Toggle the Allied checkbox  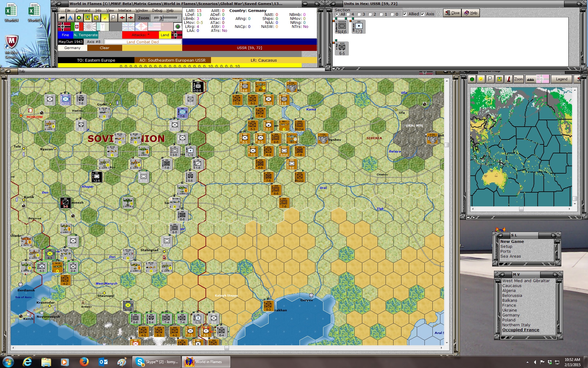click(405, 14)
